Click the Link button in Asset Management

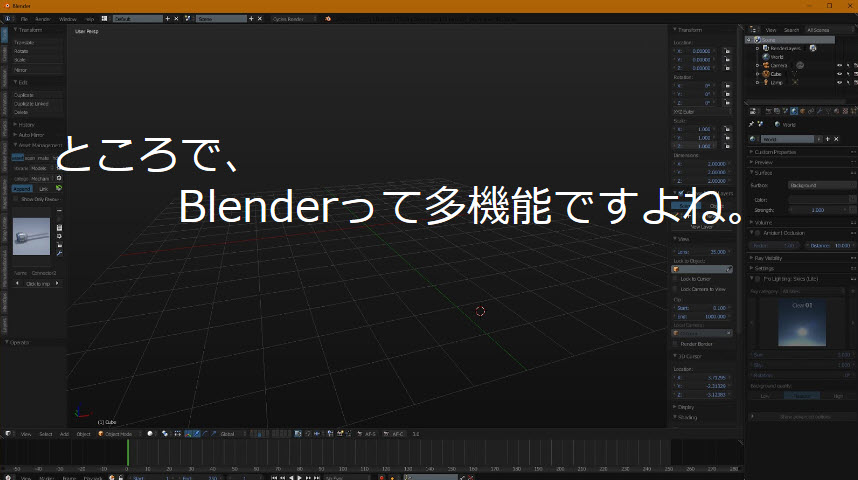[44, 189]
